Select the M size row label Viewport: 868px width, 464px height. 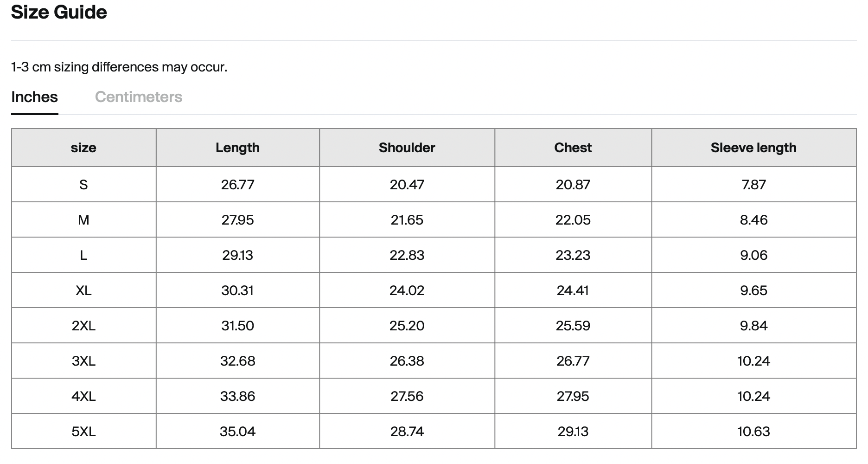click(x=83, y=220)
